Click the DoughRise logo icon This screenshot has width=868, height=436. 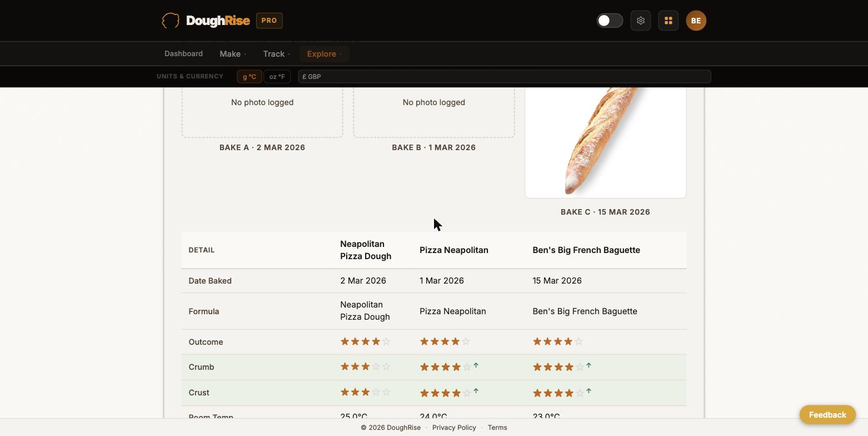[x=171, y=21]
